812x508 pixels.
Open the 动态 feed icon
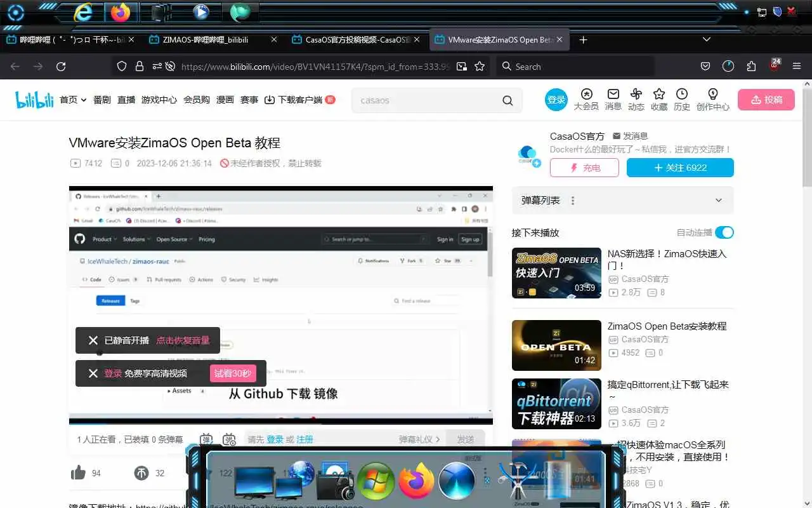point(636,100)
